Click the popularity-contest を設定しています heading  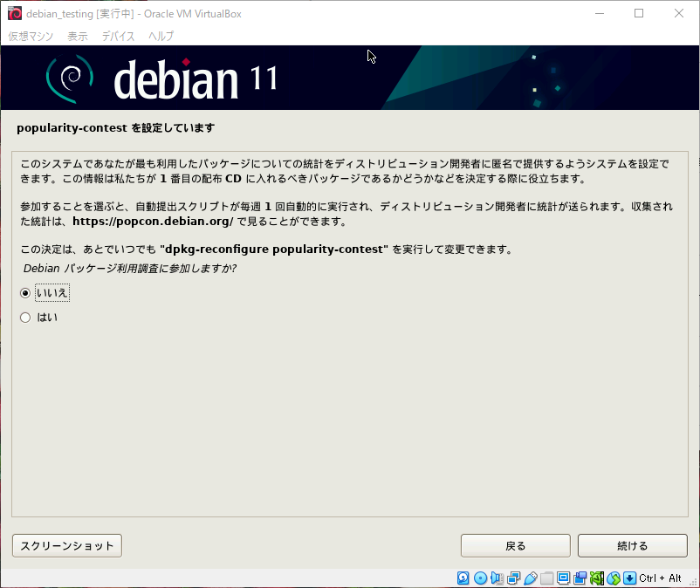point(115,128)
